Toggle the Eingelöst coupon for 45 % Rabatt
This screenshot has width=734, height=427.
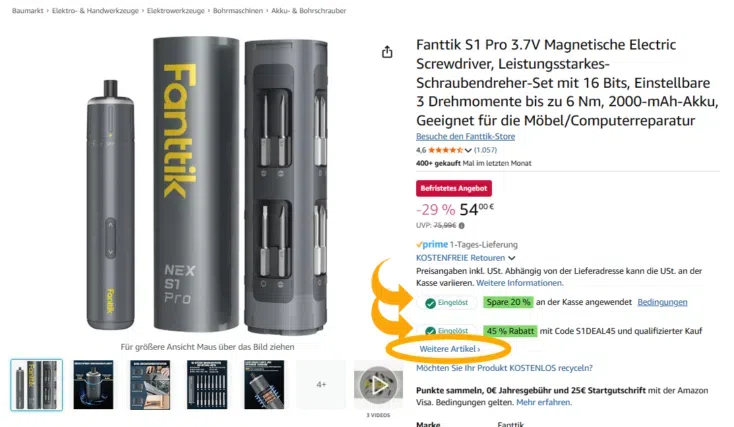pyautogui.click(x=447, y=331)
